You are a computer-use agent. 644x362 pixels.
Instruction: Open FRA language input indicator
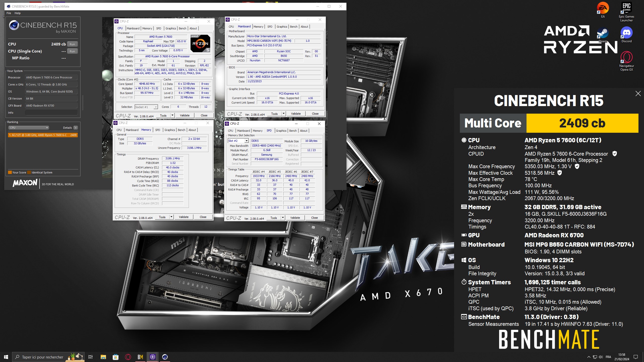[x=608, y=357]
